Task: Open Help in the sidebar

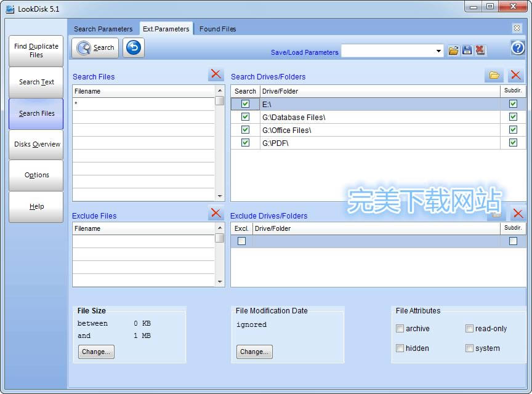Action: click(x=36, y=207)
